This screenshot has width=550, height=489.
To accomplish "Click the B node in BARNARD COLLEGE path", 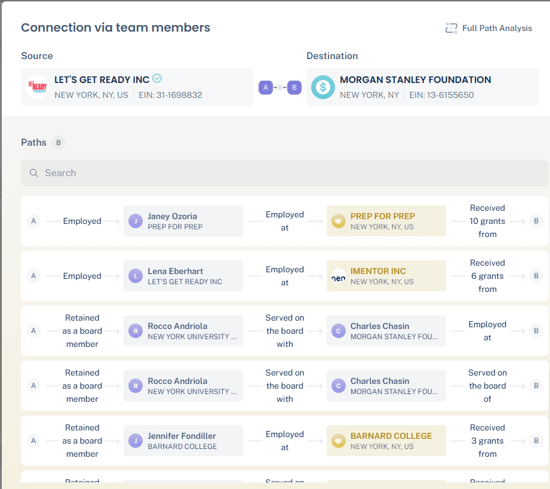I will [x=536, y=441].
